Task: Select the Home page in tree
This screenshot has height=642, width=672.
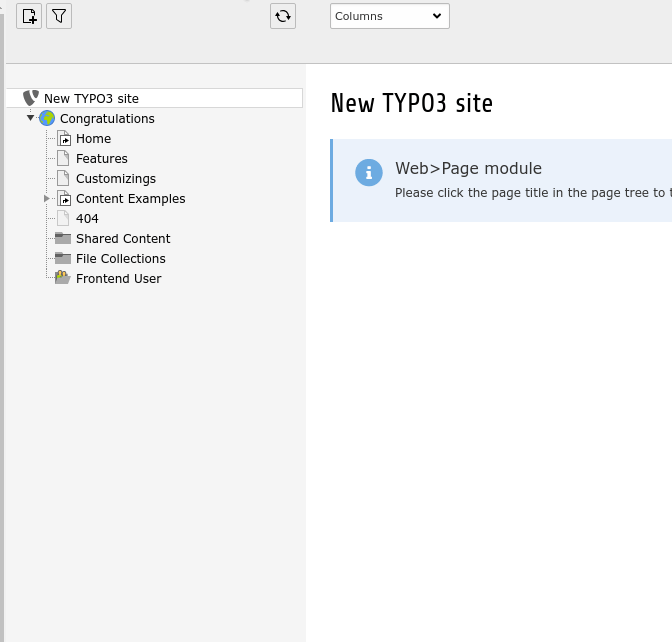Action: (93, 139)
